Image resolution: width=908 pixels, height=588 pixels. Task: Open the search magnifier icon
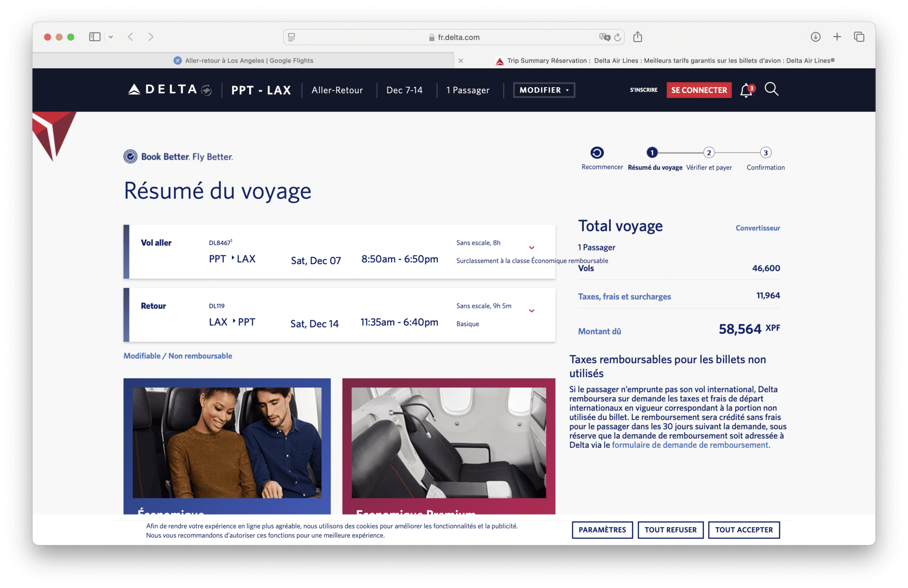771,89
